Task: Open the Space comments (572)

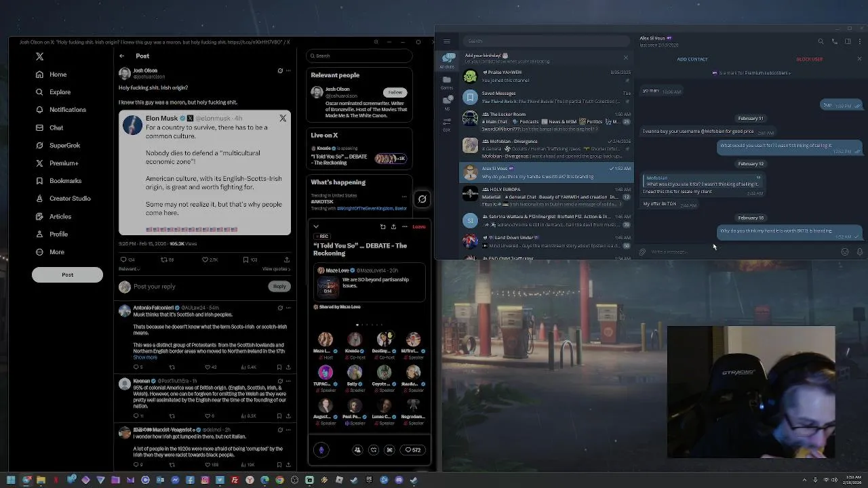Action: pyautogui.click(x=412, y=450)
